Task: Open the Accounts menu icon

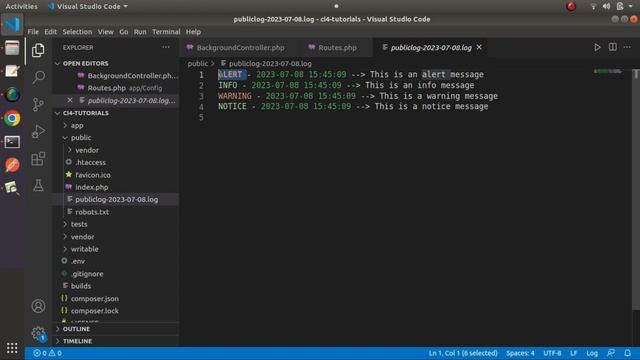Action: 38,306
